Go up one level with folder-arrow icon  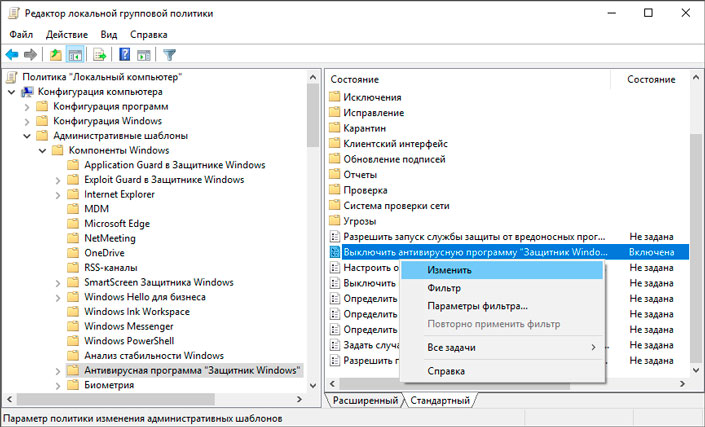pos(56,55)
